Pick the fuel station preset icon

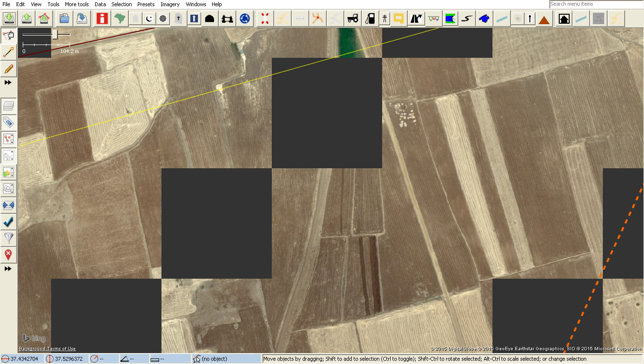pyautogui.click(x=370, y=18)
